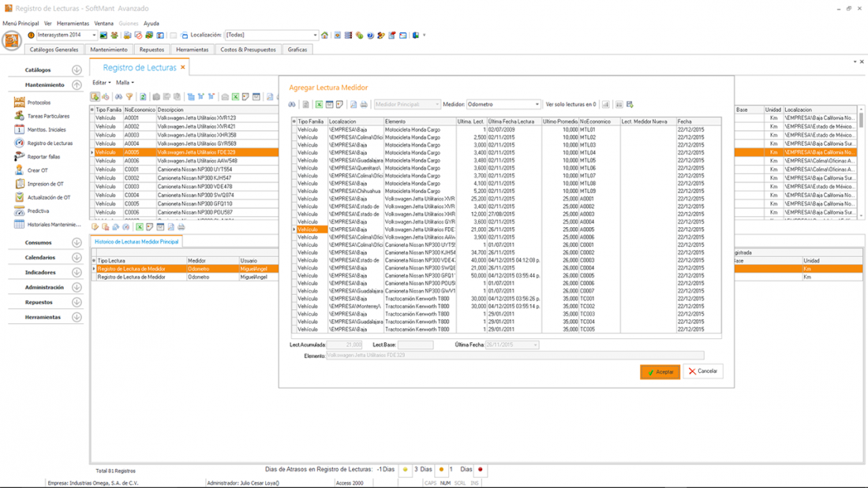
Task: Click the binoculars search icon in the dialog
Action: point(292,104)
